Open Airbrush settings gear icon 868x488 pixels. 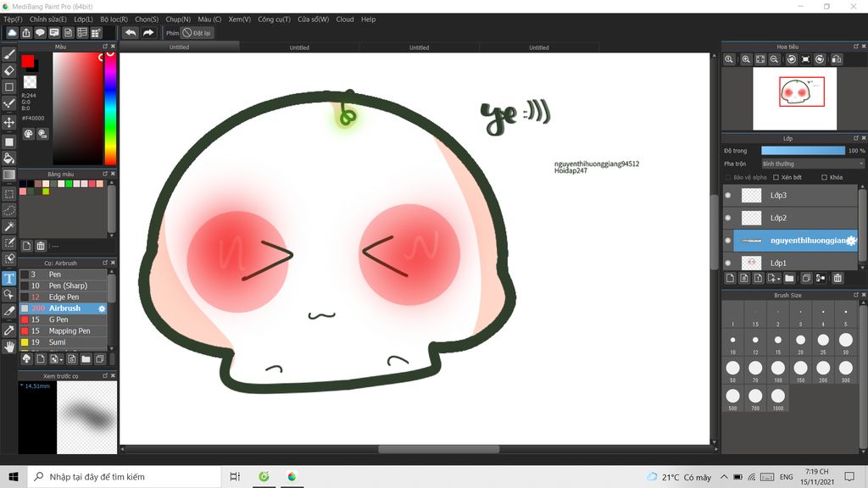point(102,308)
